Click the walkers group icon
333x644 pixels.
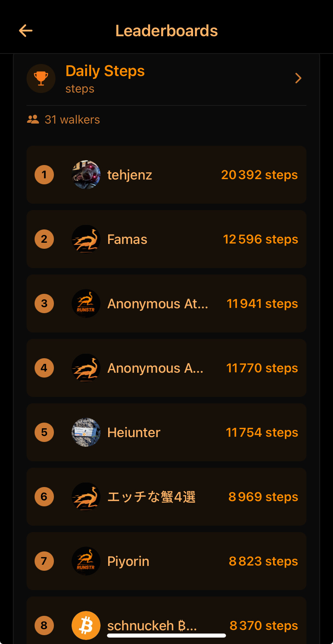[x=33, y=120]
